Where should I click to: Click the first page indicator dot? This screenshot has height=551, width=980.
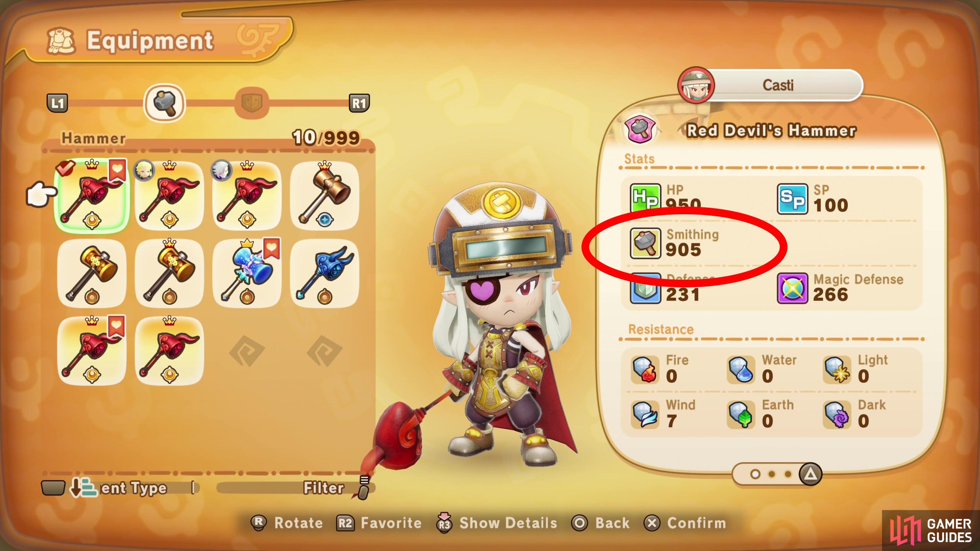pos(755,474)
